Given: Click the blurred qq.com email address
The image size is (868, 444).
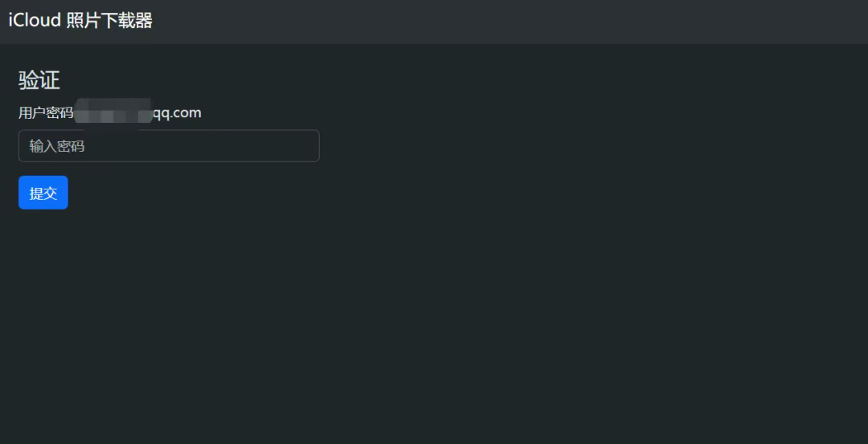Looking at the screenshot, I should pyautogui.click(x=137, y=113).
